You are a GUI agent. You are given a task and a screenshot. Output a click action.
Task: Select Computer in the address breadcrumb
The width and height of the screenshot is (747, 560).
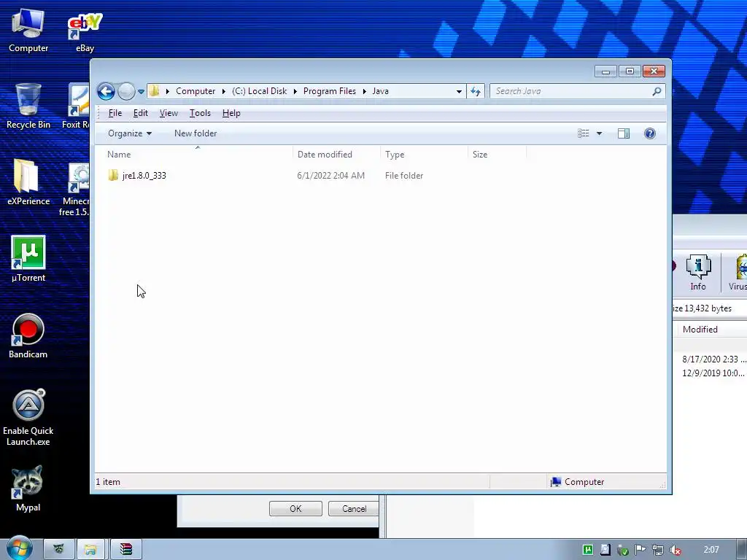196,91
